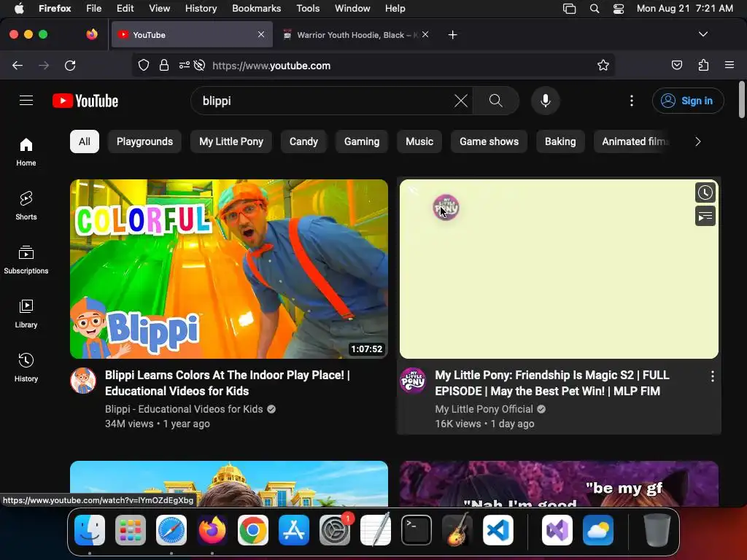The height and width of the screenshot is (560, 747).
Task: Select the All filter chip
Action: click(x=85, y=141)
